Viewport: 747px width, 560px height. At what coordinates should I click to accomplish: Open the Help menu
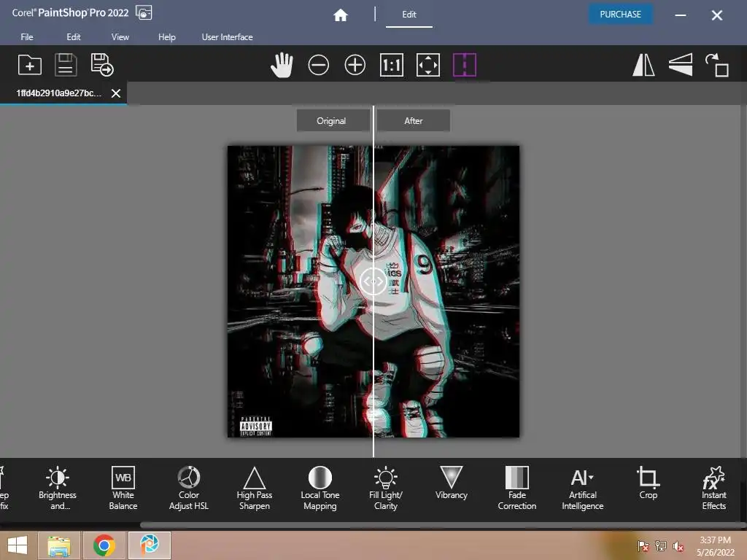click(x=167, y=36)
